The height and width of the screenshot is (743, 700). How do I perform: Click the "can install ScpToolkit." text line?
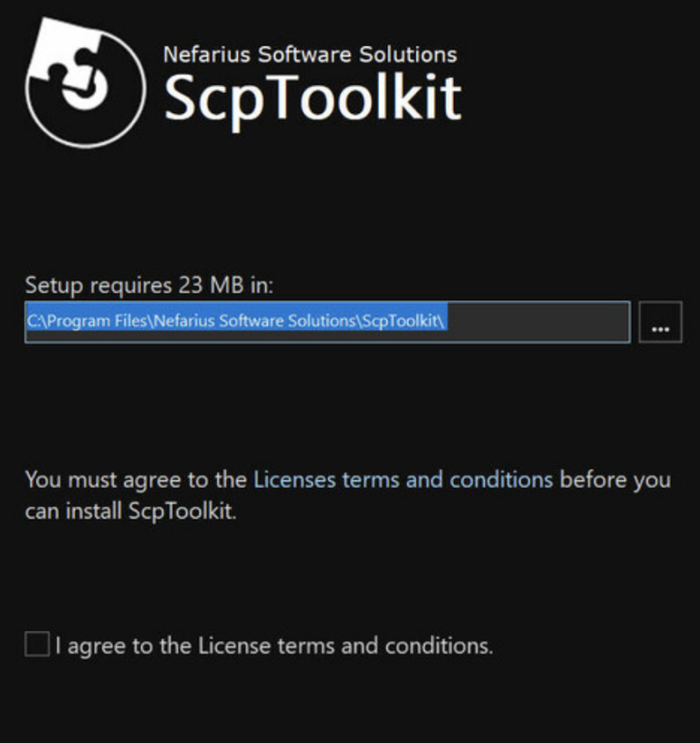click(130, 511)
